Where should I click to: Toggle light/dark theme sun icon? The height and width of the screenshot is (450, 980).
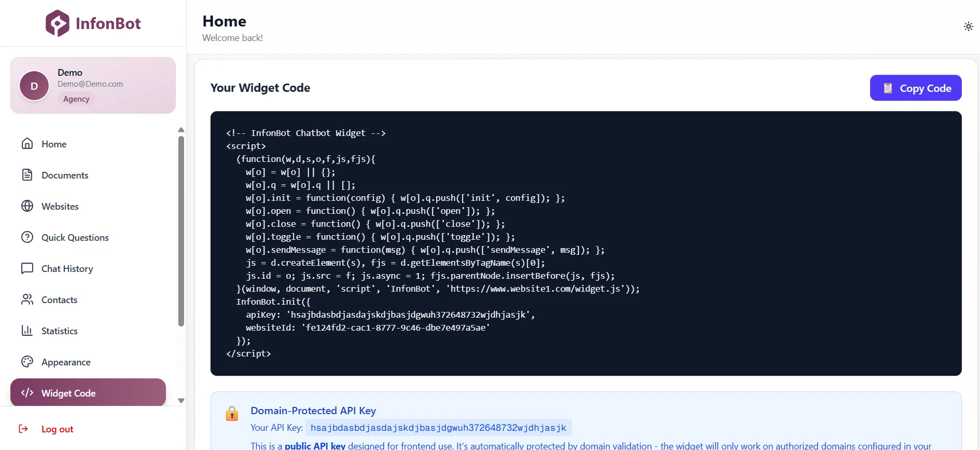tap(968, 26)
